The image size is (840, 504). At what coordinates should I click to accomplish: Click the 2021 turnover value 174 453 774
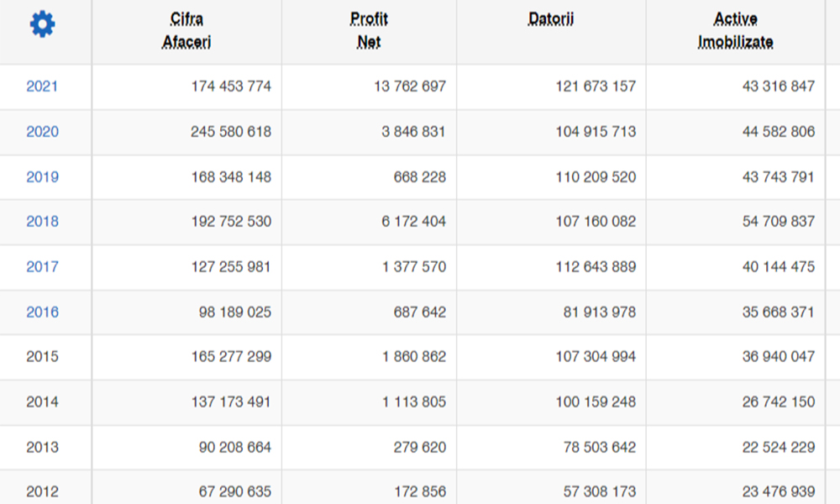[x=232, y=87]
